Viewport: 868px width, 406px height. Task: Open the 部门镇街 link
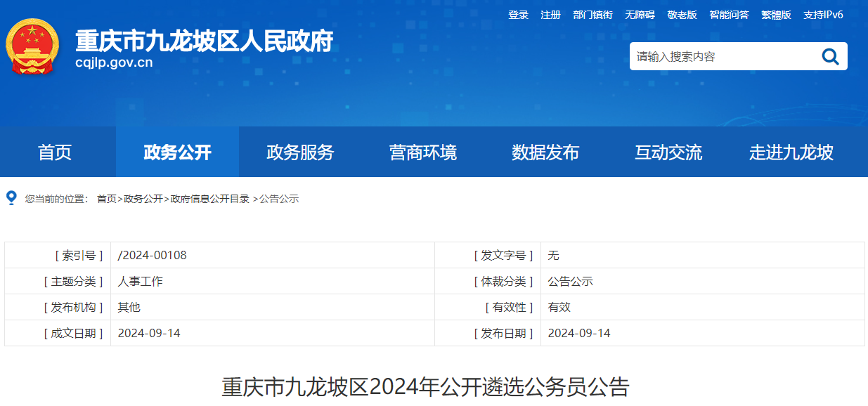click(592, 15)
